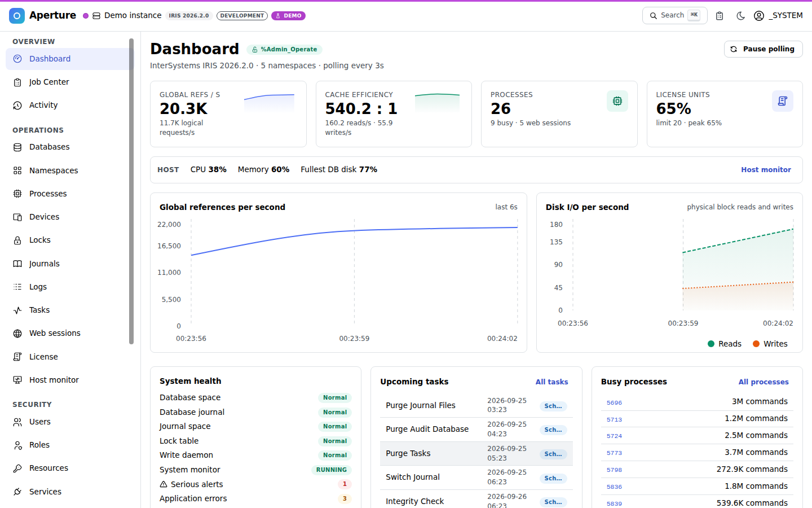This screenshot has height=508, width=812.
Task: Toggle the Reads legend entry
Action: point(725,344)
